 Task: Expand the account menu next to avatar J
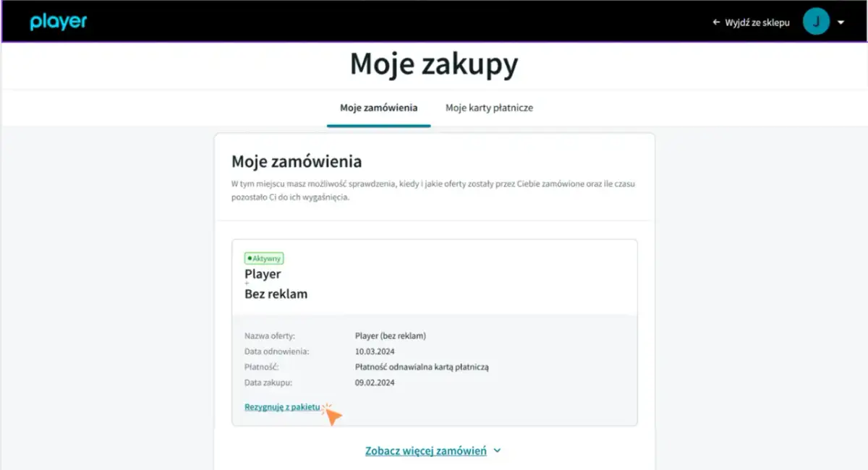tap(839, 22)
